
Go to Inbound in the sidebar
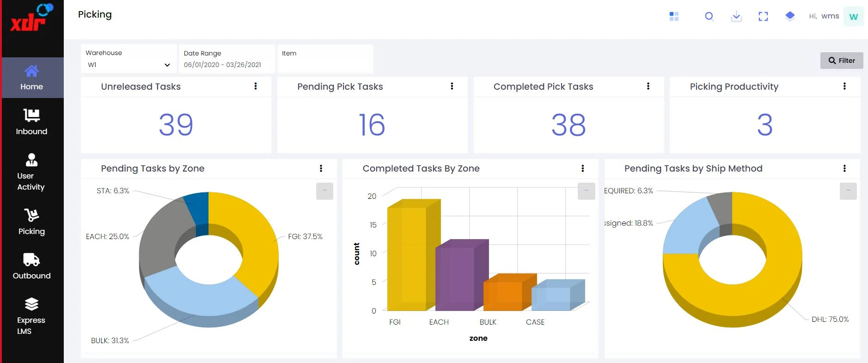coord(32,122)
